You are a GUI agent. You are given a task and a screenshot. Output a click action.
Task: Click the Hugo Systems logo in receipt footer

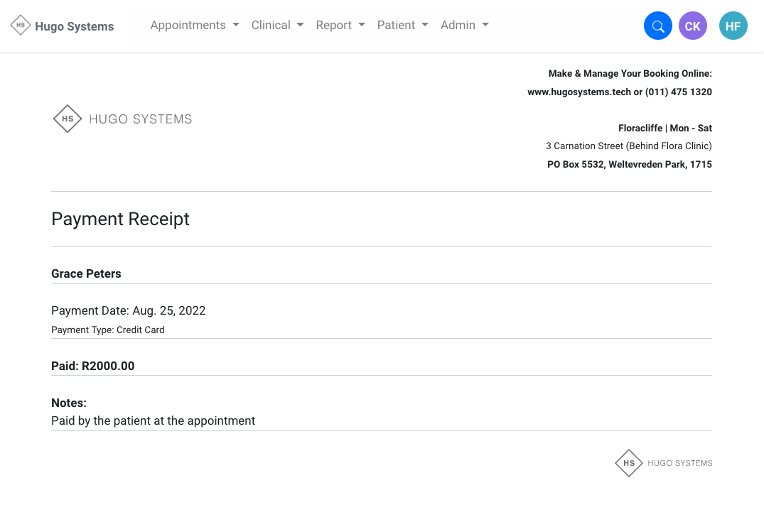[x=664, y=463]
